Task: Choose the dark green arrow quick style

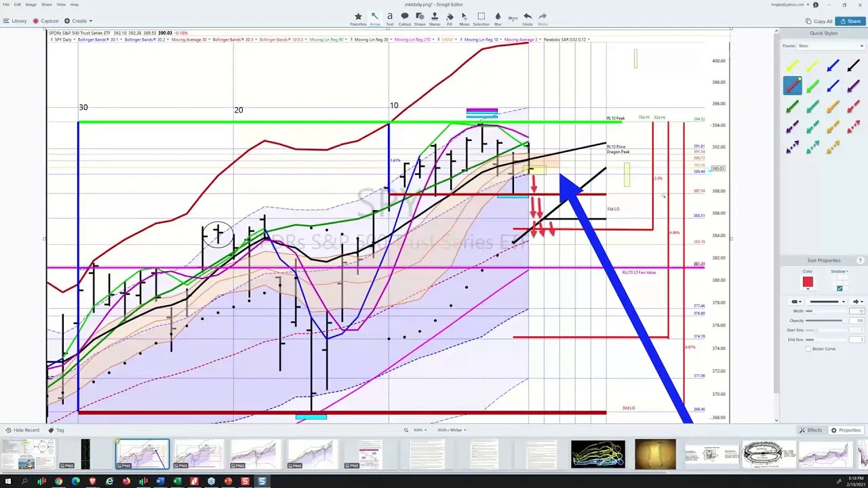Action: tap(792, 106)
